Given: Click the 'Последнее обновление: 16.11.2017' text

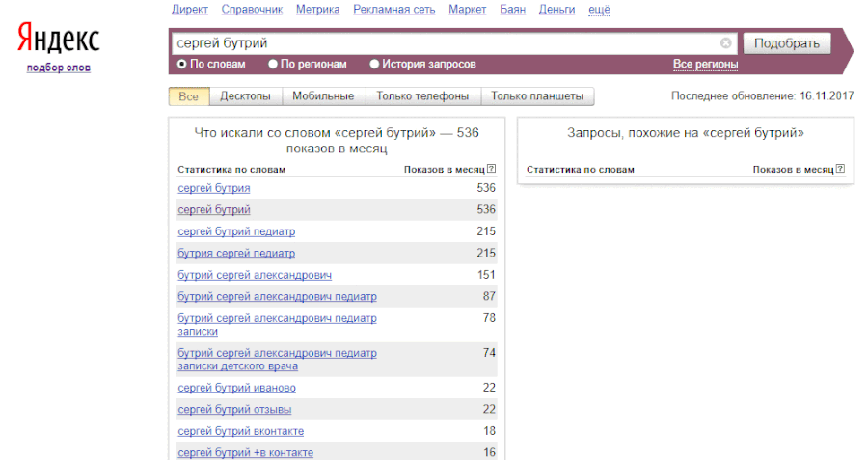Looking at the screenshot, I should point(762,95).
